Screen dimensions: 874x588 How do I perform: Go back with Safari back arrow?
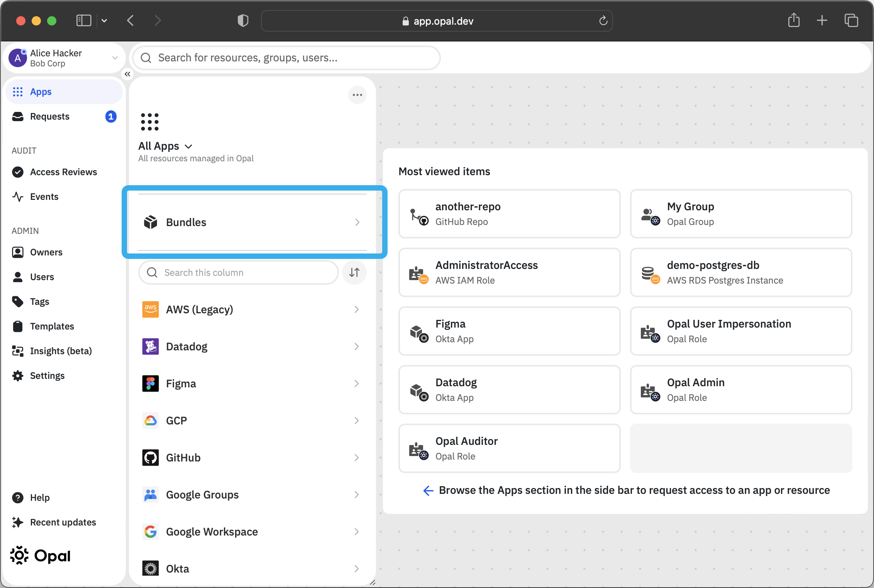point(130,20)
